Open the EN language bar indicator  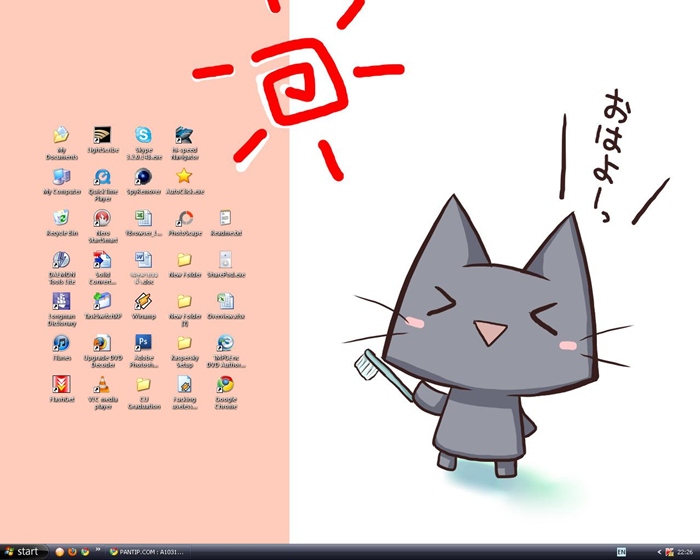tap(621, 552)
